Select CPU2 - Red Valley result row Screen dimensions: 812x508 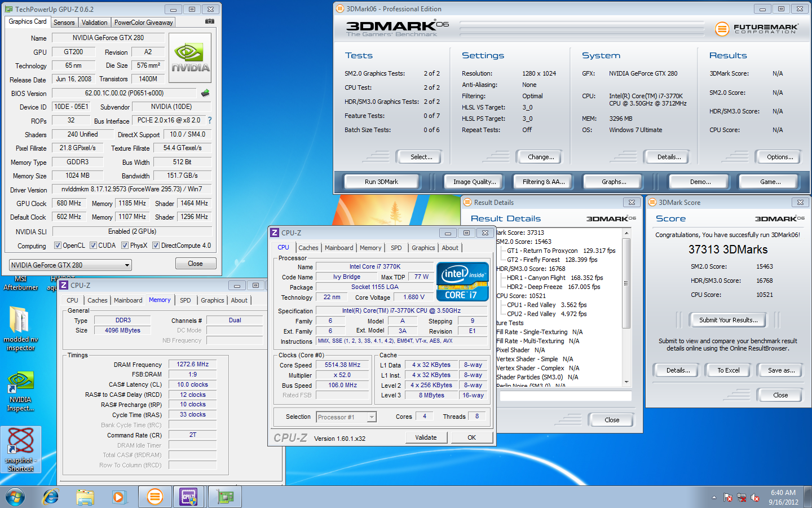(546, 314)
